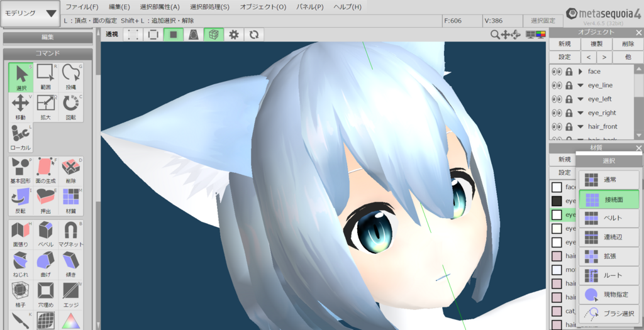Hide the eye_line object via eye icon

click(557, 85)
